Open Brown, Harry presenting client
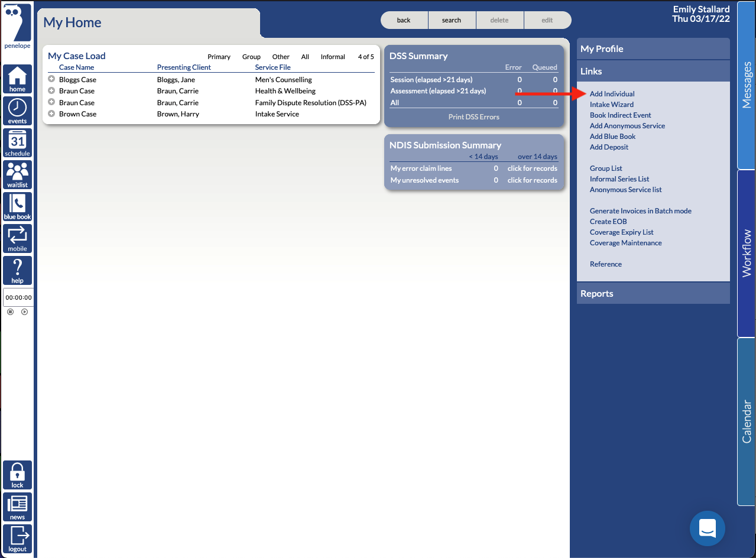The height and width of the screenshot is (558, 756). point(178,114)
